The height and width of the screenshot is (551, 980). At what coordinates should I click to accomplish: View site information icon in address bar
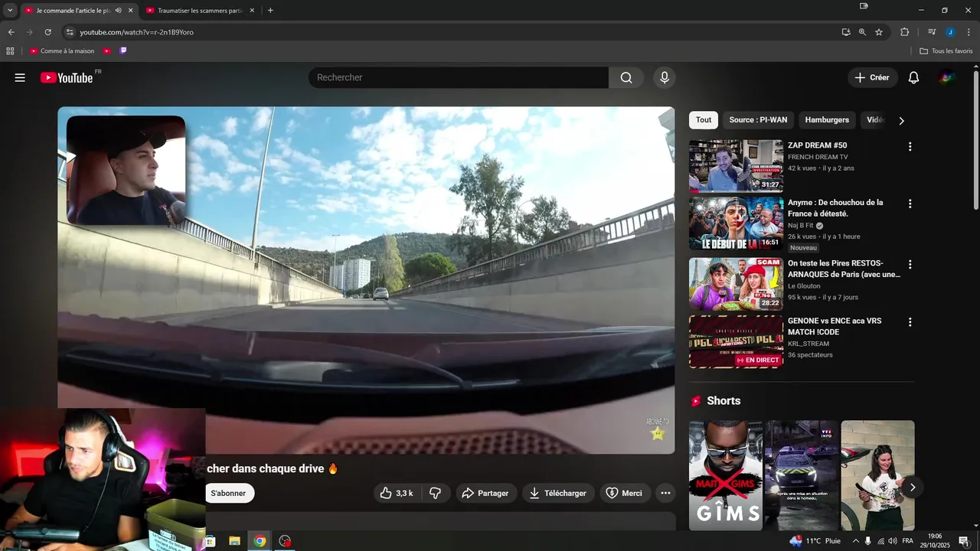pyautogui.click(x=70, y=32)
